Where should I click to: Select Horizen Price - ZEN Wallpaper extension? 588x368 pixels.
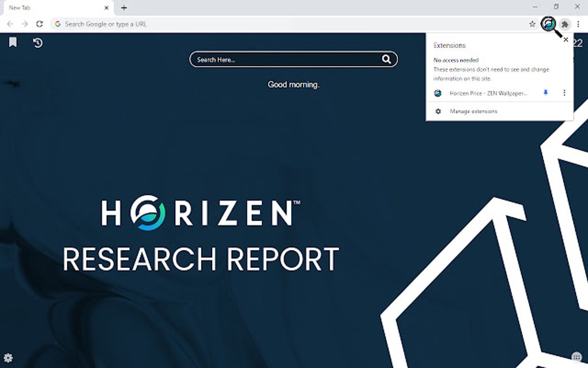pyautogui.click(x=488, y=93)
